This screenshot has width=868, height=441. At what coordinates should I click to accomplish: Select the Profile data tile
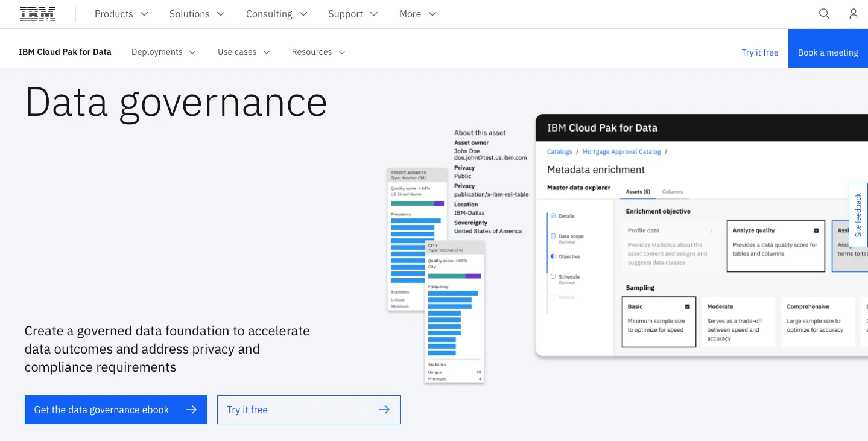click(671, 246)
